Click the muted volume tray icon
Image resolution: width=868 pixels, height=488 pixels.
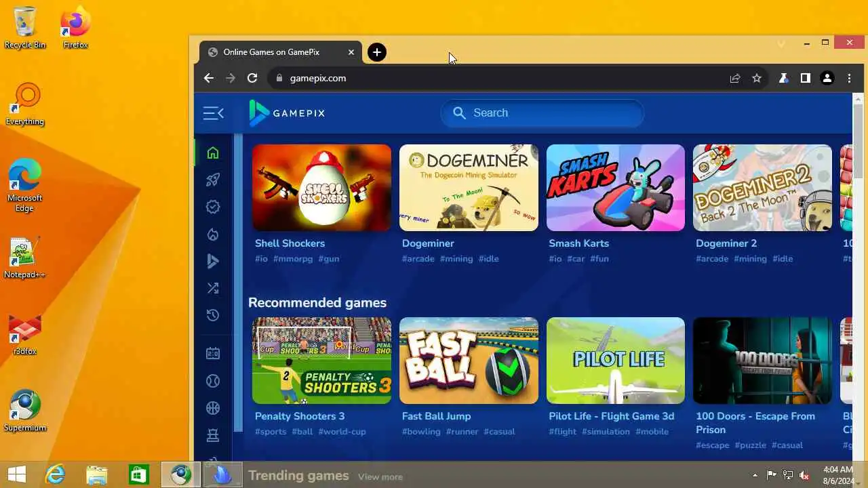tap(804, 475)
